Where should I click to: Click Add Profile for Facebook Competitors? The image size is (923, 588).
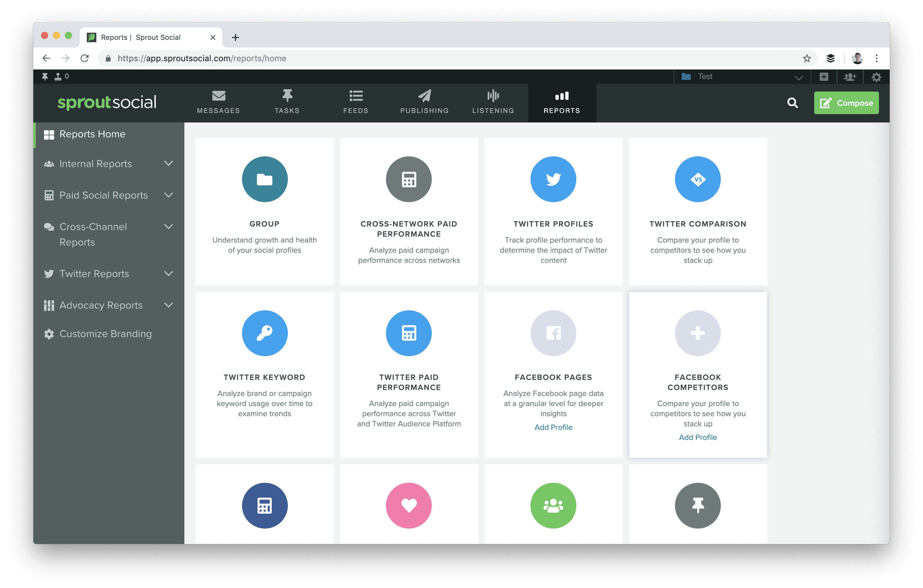coord(698,437)
